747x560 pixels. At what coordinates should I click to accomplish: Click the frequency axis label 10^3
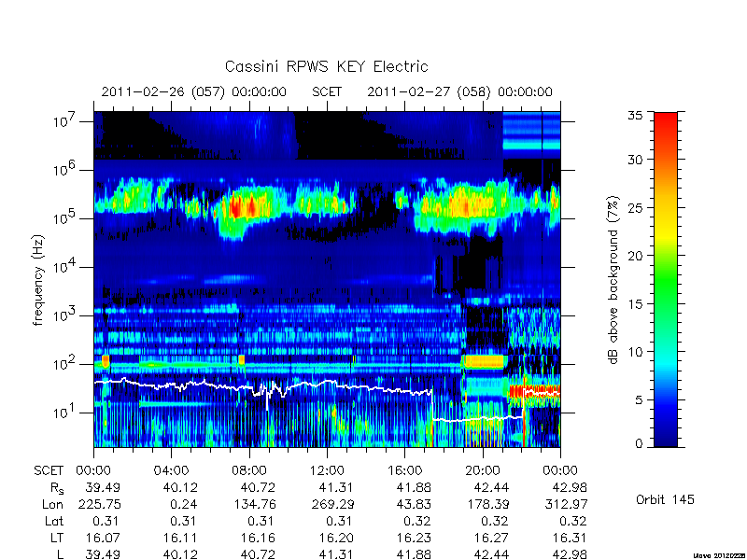click(x=65, y=315)
